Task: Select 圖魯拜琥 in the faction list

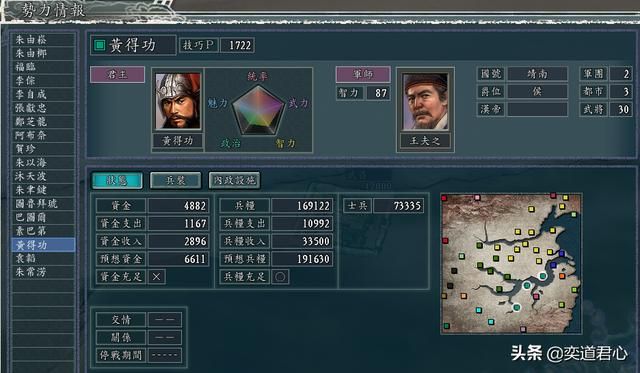Action: coord(43,203)
